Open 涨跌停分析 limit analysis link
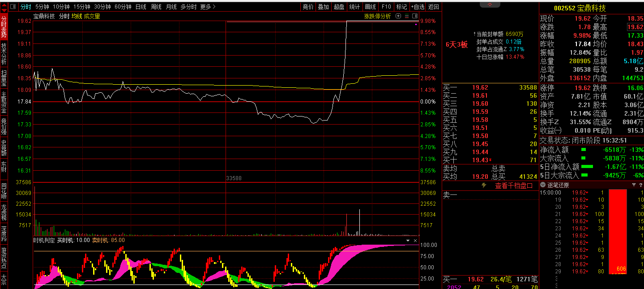This screenshot has width=644, height=289. click(x=377, y=16)
